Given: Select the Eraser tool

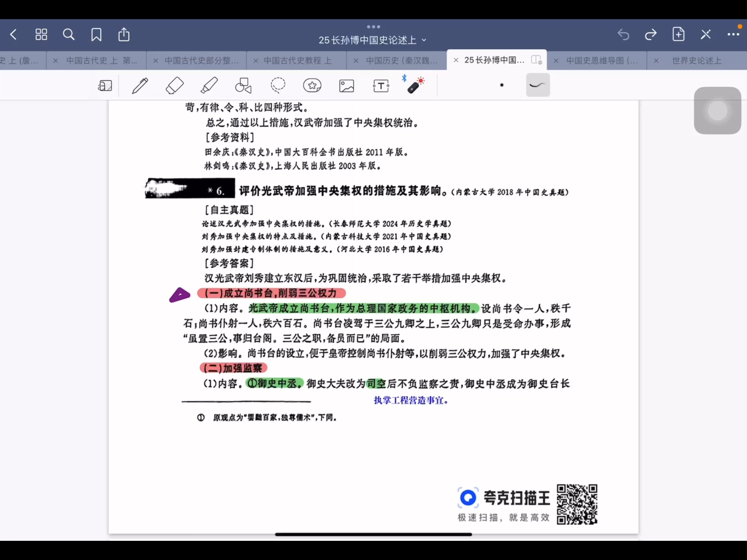Looking at the screenshot, I should pyautogui.click(x=175, y=85).
